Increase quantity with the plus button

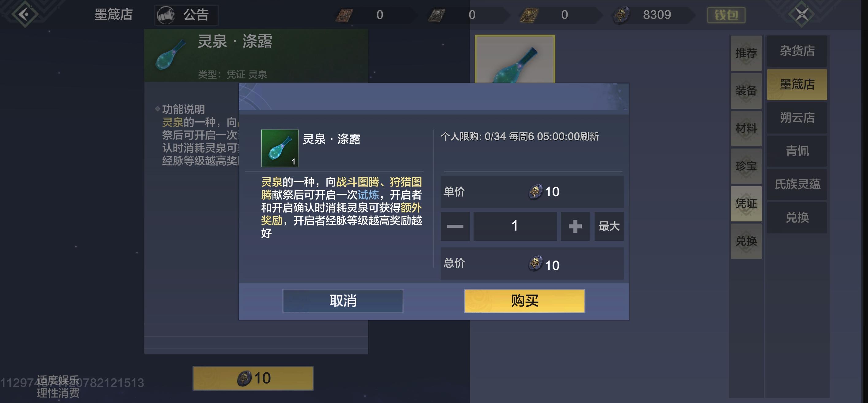pyautogui.click(x=575, y=226)
